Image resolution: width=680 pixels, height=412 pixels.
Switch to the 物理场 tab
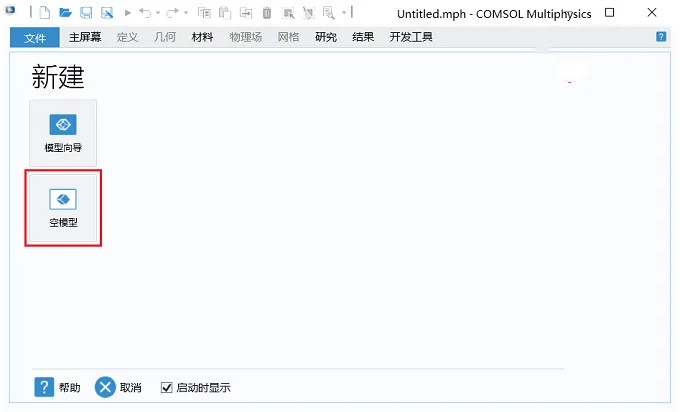pos(245,37)
